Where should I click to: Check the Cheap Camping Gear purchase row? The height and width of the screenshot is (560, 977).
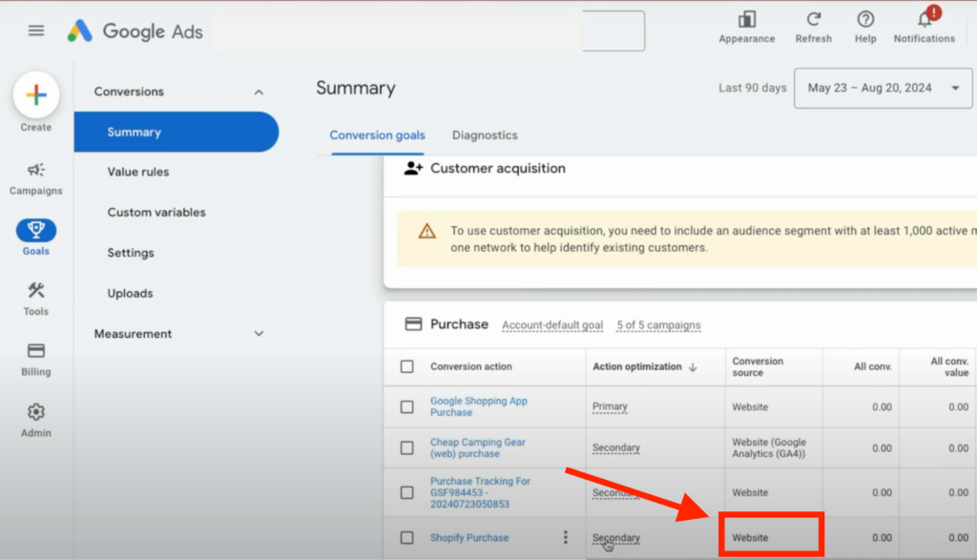tap(406, 447)
